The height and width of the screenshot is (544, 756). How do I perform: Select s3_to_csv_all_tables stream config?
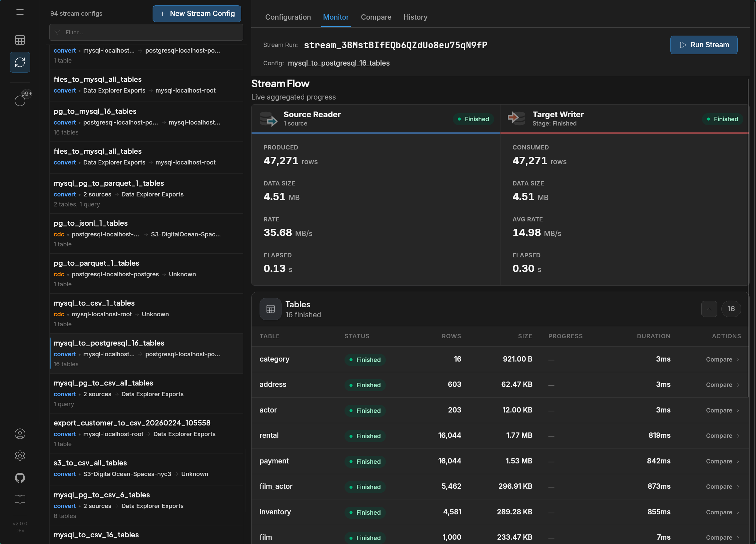146,469
